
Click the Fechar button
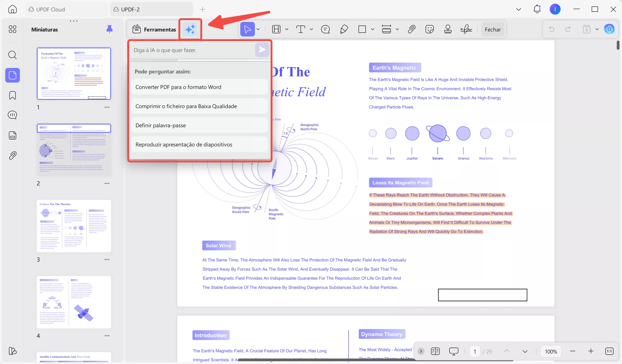(x=493, y=30)
